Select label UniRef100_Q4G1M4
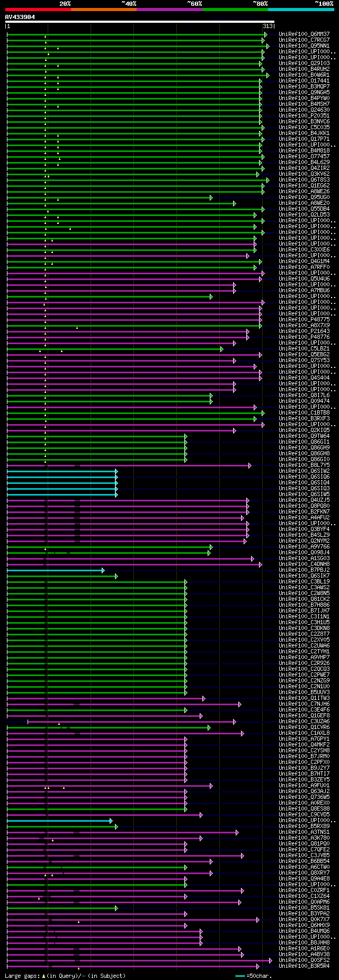Viewport: 339px width, 980px height. (304, 262)
